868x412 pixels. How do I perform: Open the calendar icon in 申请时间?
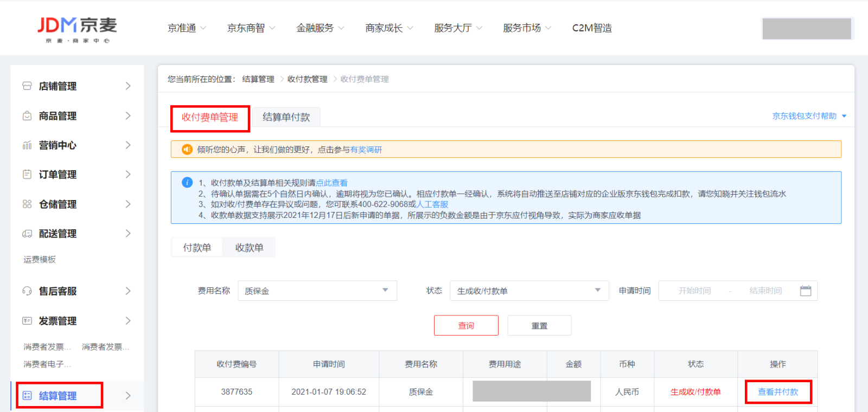coord(806,291)
